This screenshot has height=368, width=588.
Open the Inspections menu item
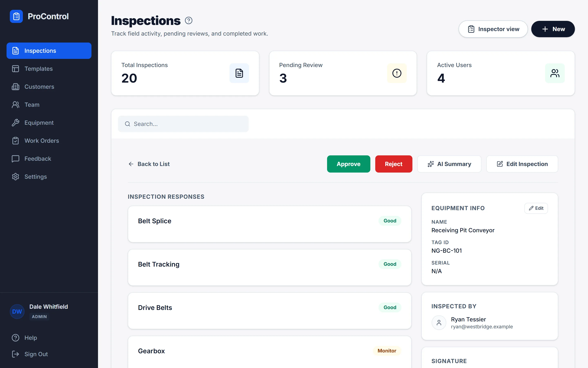point(49,51)
